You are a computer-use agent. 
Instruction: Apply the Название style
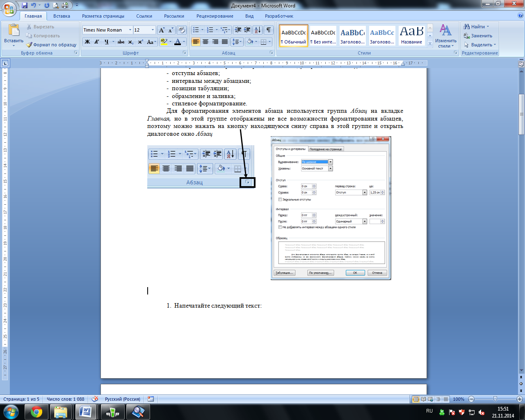point(412,36)
